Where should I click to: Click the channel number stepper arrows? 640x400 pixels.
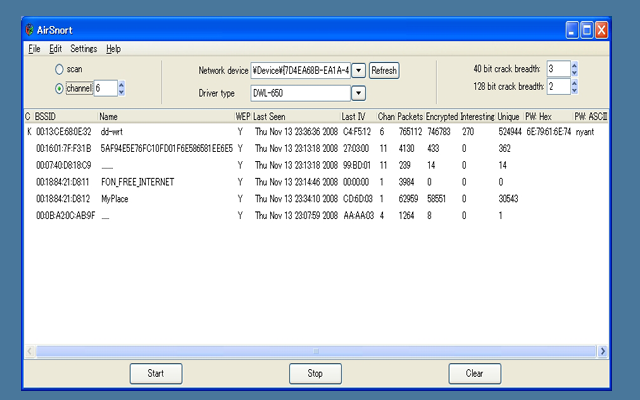pos(122,88)
